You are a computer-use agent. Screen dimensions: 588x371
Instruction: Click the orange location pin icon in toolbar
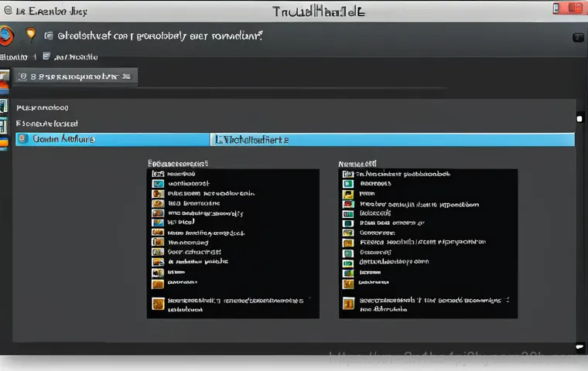coord(31,34)
